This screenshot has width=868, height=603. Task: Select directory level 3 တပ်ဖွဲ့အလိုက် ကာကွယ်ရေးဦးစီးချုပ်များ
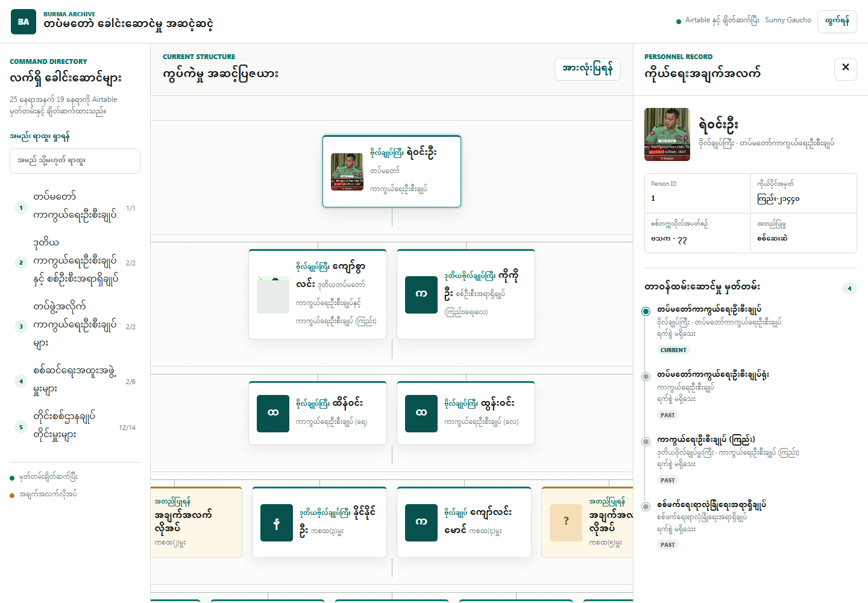pyautogui.click(x=75, y=325)
